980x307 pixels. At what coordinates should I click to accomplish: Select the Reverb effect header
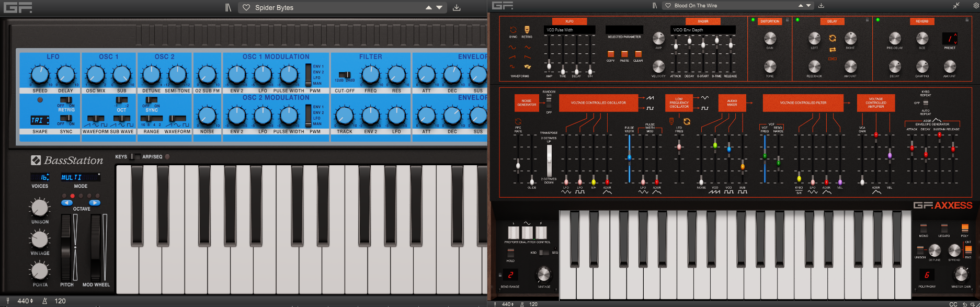point(922,21)
